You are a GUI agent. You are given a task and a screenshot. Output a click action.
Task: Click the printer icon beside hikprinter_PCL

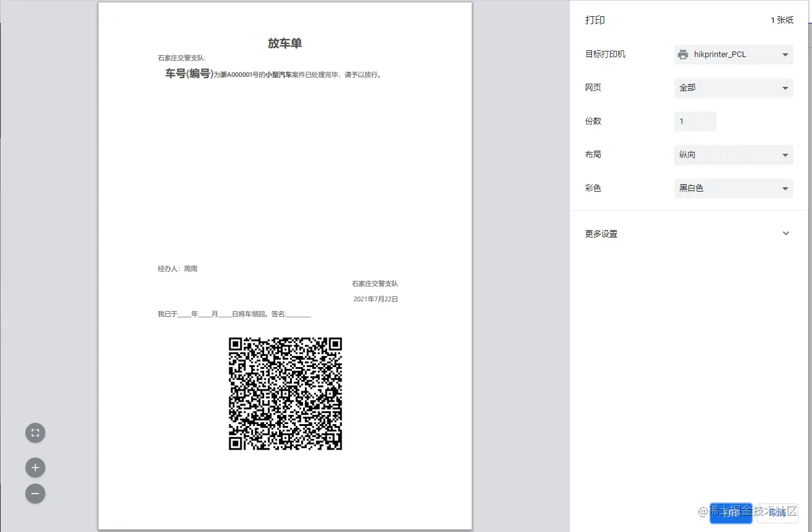coord(683,55)
